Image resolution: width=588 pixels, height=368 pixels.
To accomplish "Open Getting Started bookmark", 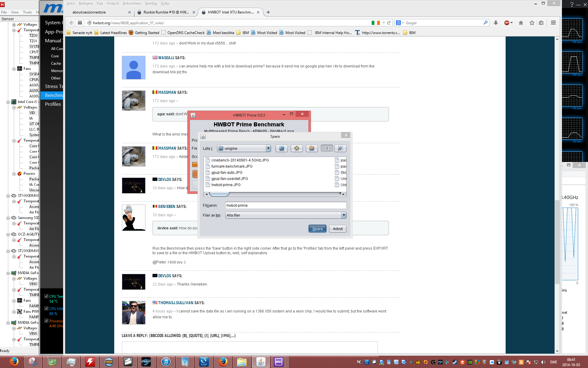I will click(144, 33).
